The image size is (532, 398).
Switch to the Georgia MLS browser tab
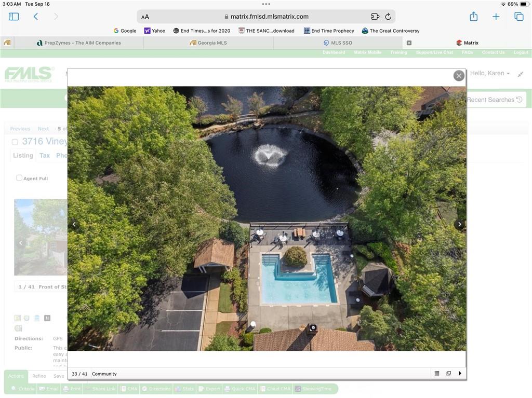(208, 43)
